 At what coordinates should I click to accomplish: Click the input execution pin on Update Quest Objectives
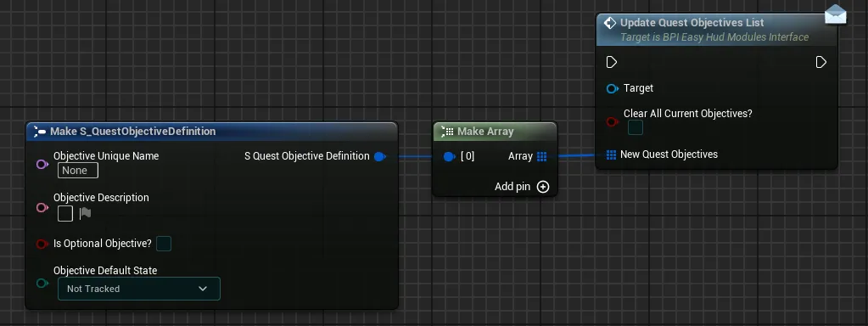[612, 62]
